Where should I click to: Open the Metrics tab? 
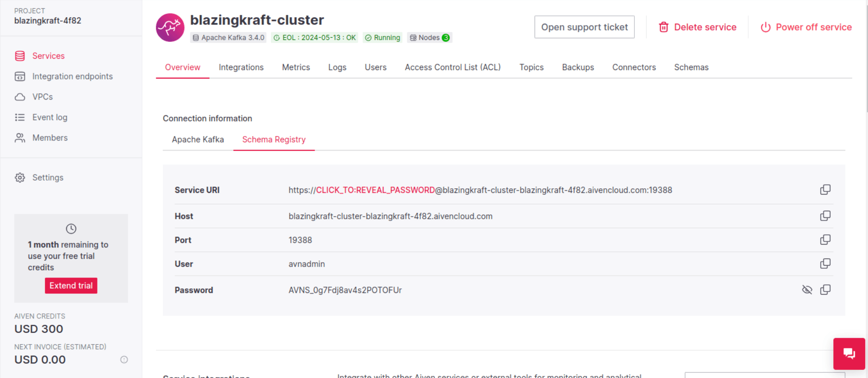296,67
